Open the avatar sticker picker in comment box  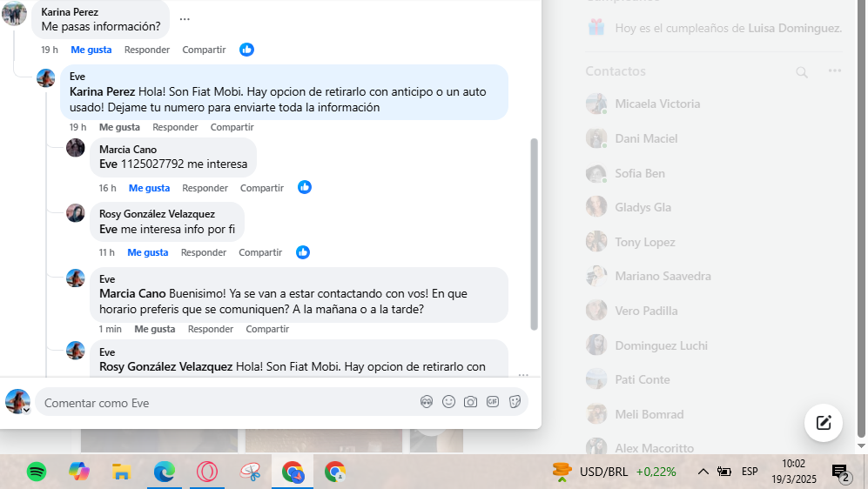point(427,402)
